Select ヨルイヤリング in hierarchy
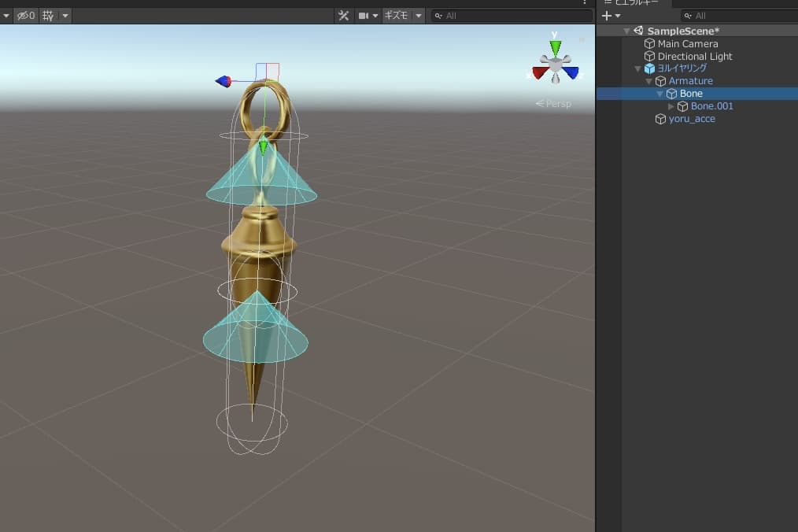 pos(682,68)
